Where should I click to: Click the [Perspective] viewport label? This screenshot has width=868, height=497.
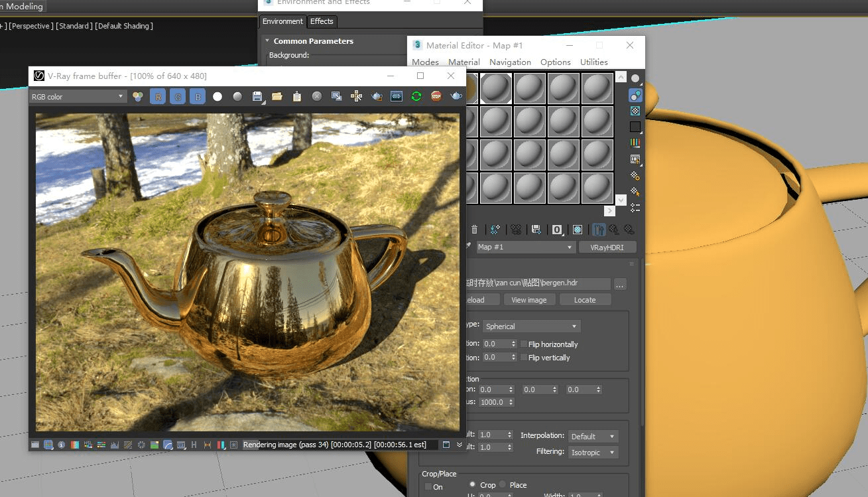[x=31, y=26]
